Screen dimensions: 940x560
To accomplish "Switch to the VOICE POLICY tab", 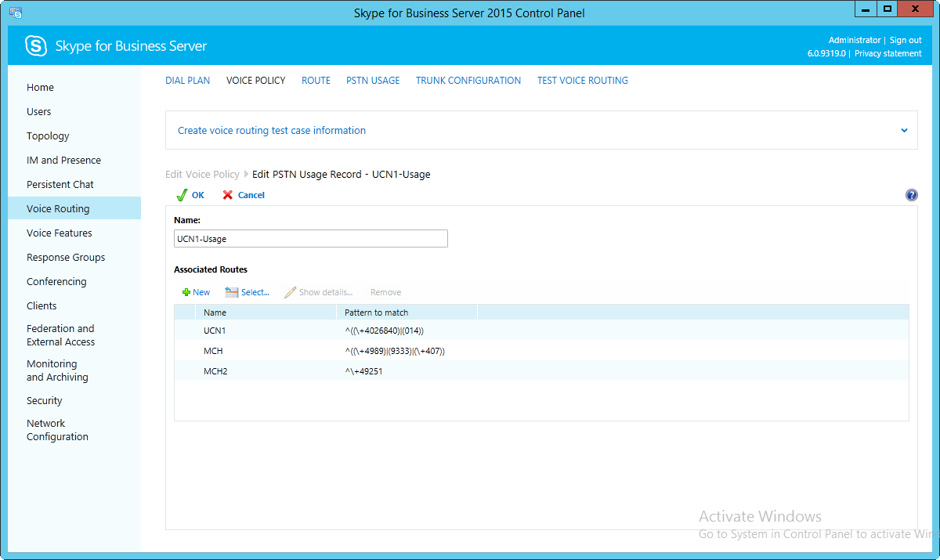I will pyautogui.click(x=255, y=81).
